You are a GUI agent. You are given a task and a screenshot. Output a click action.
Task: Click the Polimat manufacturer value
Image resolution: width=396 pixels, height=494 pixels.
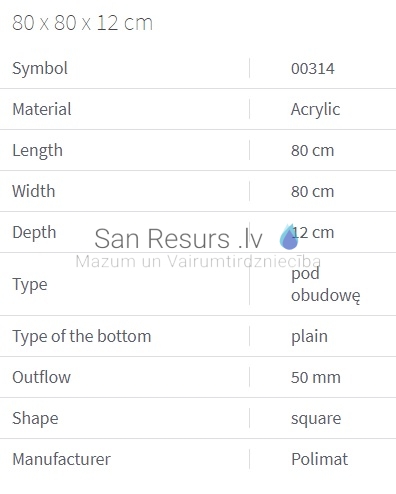coord(319,459)
